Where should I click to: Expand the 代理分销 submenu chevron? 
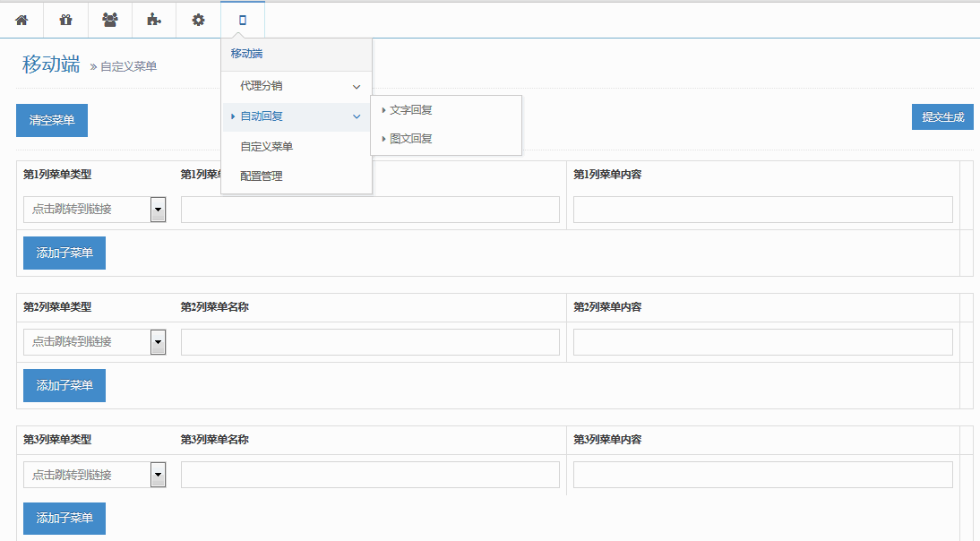click(x=357, y=87)
